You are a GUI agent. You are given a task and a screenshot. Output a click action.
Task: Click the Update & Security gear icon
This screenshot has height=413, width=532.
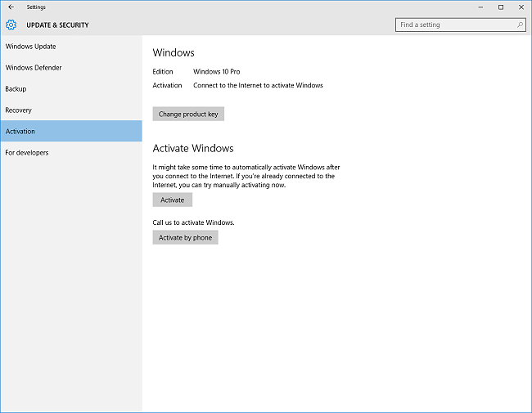click(x=11, y=25)
